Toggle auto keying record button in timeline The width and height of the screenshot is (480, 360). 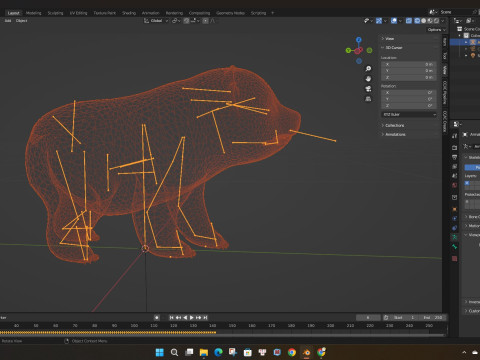[x=157, y=318]
